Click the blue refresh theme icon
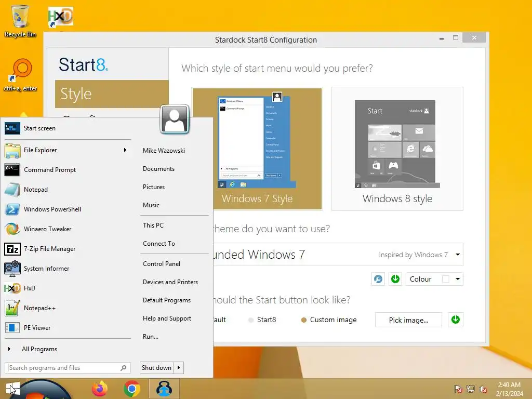 pos(378,279)
